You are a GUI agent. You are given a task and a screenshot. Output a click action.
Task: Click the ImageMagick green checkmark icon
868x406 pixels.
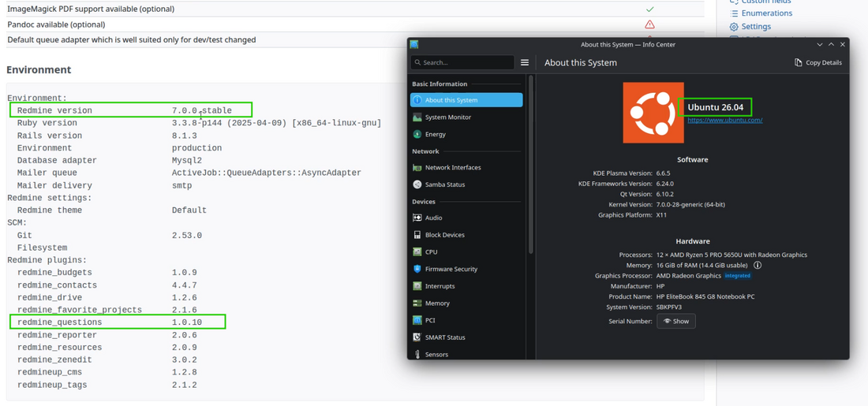650,9
